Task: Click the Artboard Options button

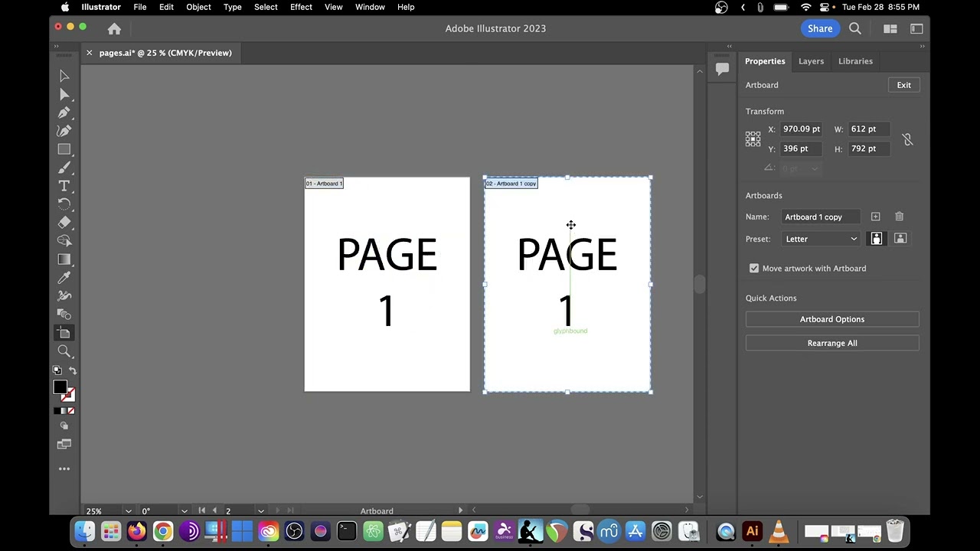Action: [x=832, y=319]
